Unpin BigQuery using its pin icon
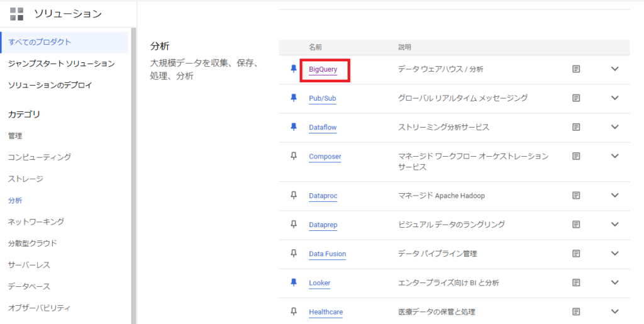This screenshot has width=644, height=324. (293, 69)
